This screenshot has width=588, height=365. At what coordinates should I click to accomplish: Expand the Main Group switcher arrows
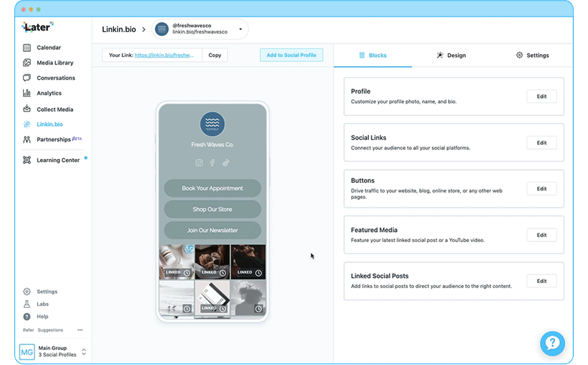point(84,352)
